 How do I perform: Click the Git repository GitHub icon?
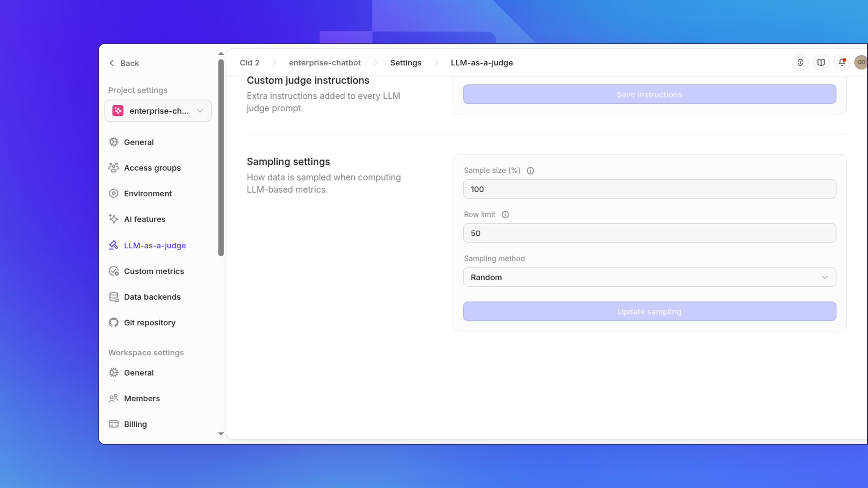[x=114, y=322]
